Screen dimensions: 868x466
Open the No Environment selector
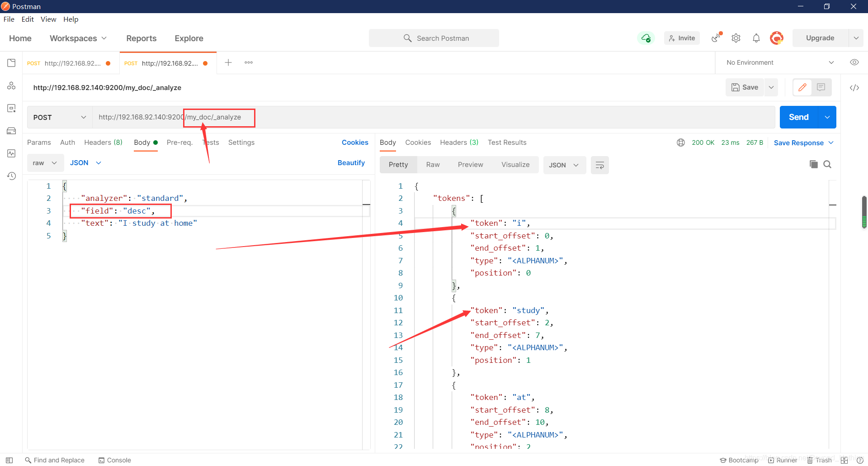(x=780, y=62)
